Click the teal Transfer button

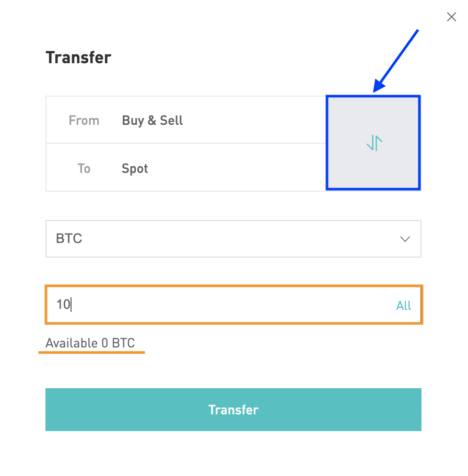(233, 410)
